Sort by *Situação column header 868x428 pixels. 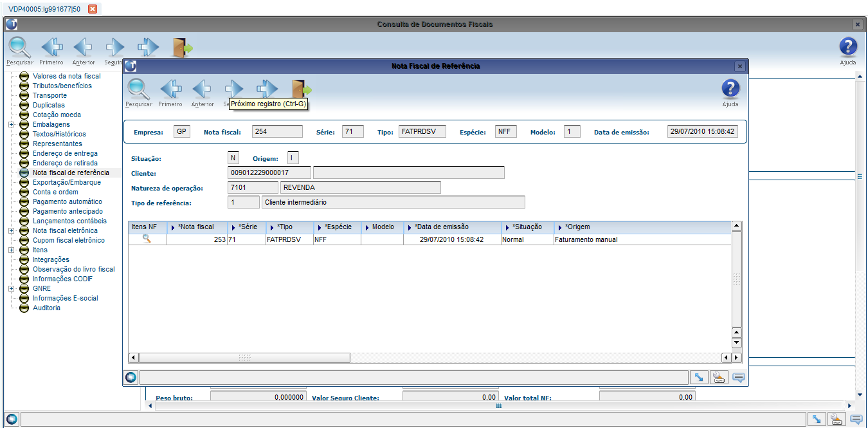pos(527,227)
